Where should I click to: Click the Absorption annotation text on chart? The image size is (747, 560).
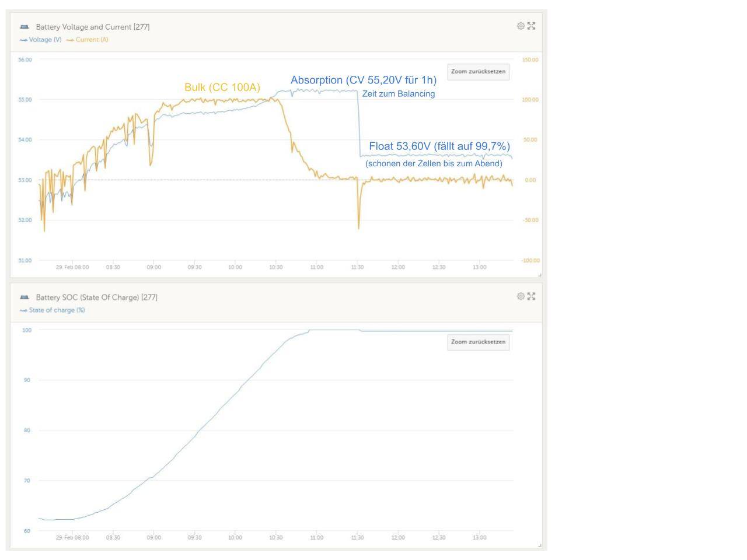click(364, 80)
